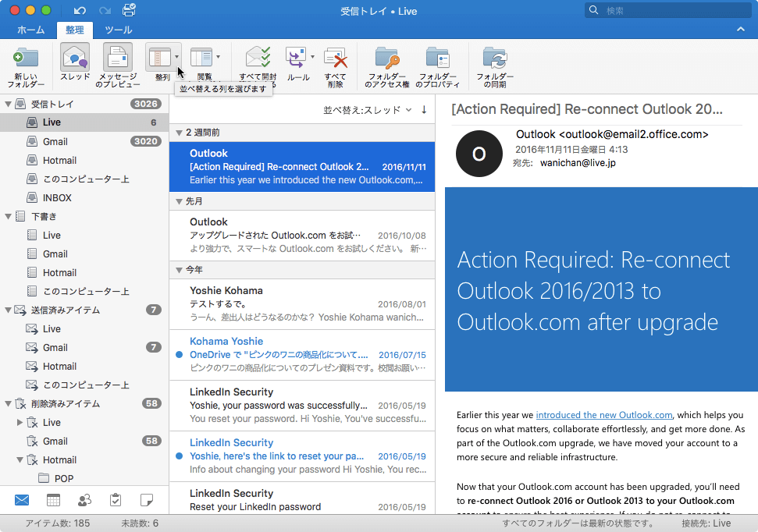758x532 pixels.
Task: Select Gmail under 送信済みアイテム
Action: pos(84,347)
